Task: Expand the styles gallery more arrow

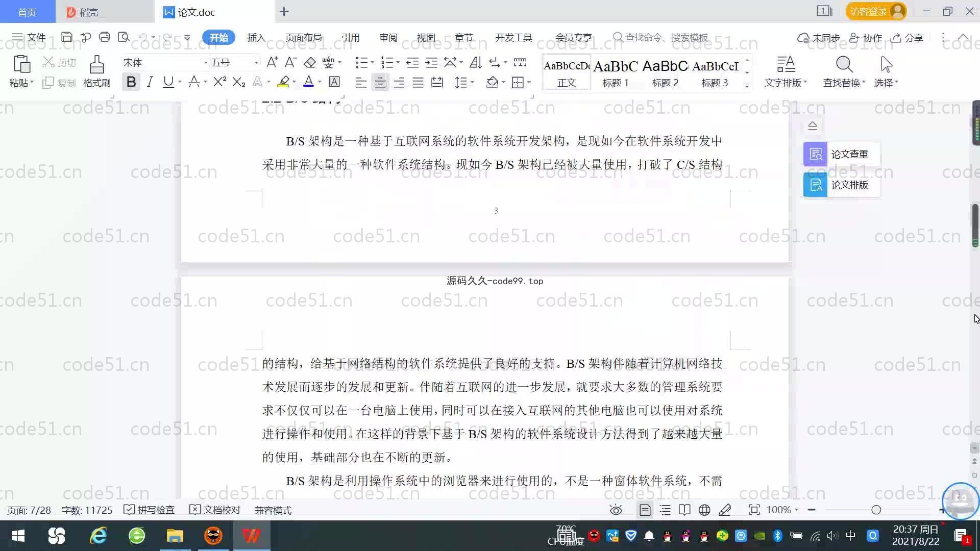Action: [747, 86]
